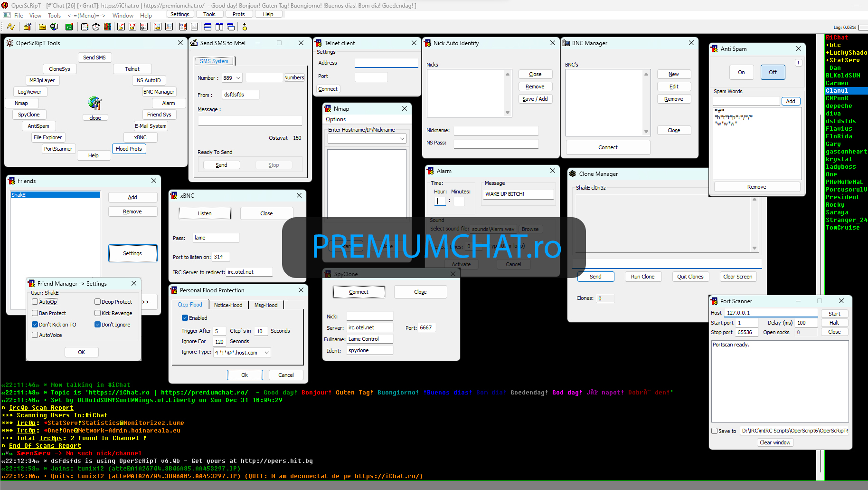Open mIRC Options hammer icon
Image resolution: width=868 pixels, height=490 pixels.
28,27
